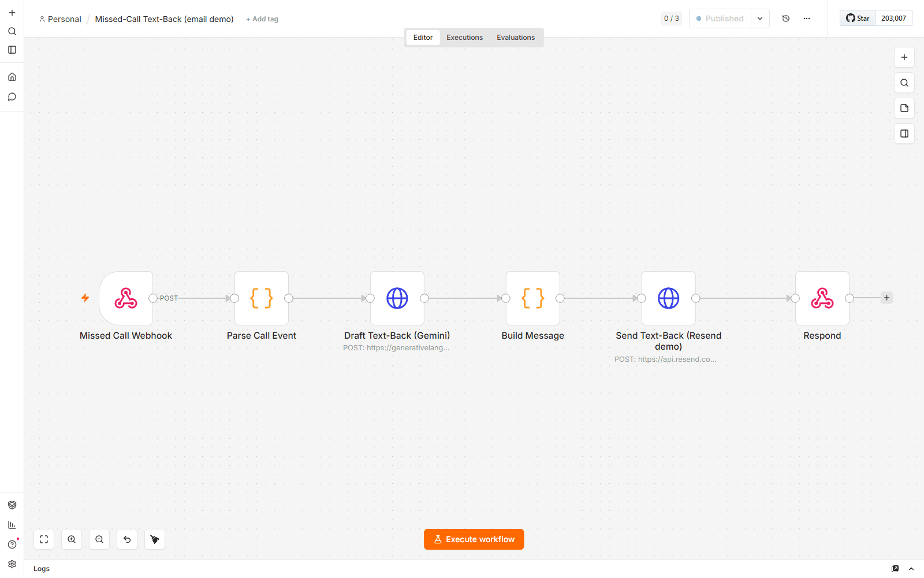Toggle the right side panel button
924x578 pixels.
[904, 134]
